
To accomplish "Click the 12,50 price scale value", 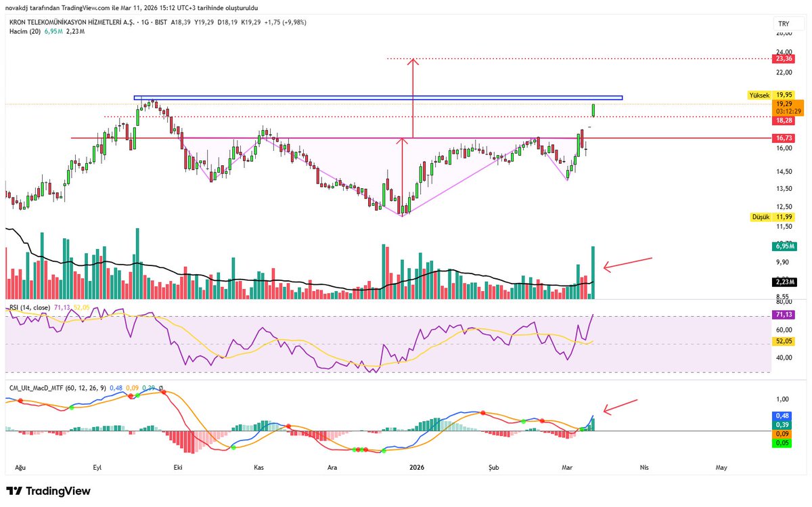I will 784,207.
